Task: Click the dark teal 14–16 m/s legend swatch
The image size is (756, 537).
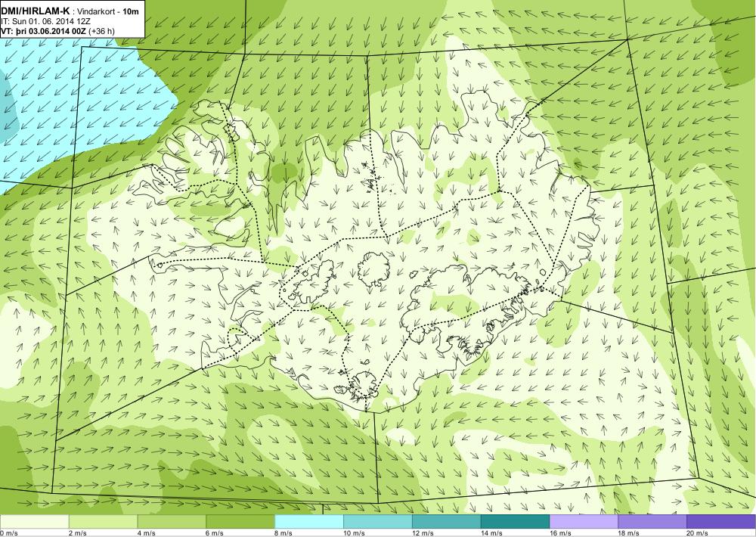Action: (x=516, y=522)
